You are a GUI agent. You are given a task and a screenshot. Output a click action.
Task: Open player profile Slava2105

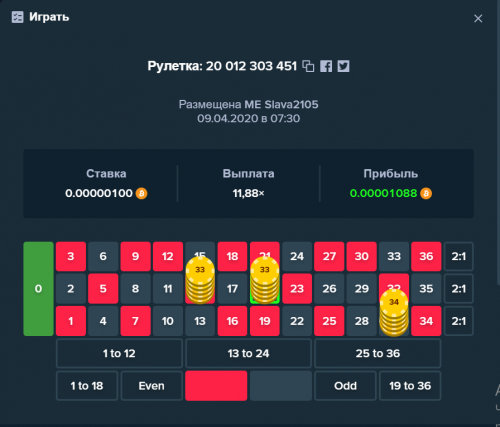coord(291,104)
